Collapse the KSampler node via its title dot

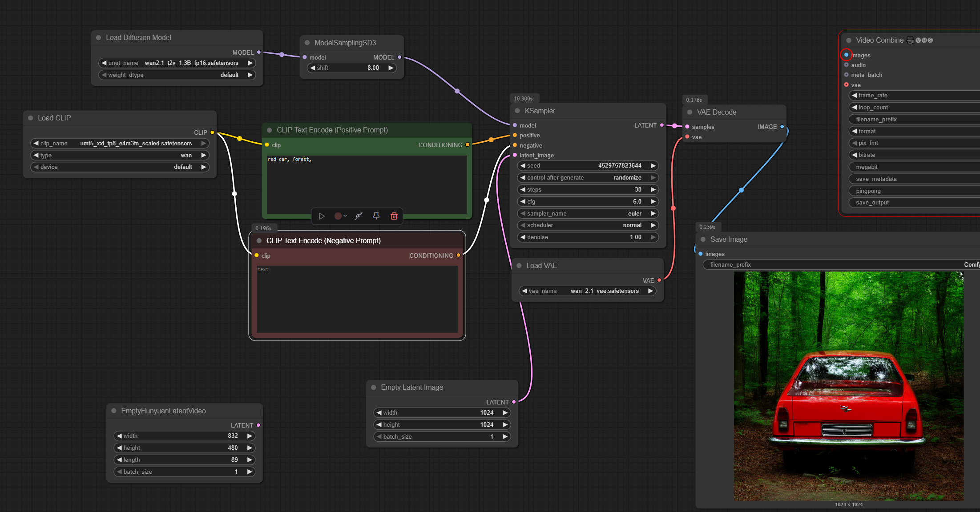517,111
